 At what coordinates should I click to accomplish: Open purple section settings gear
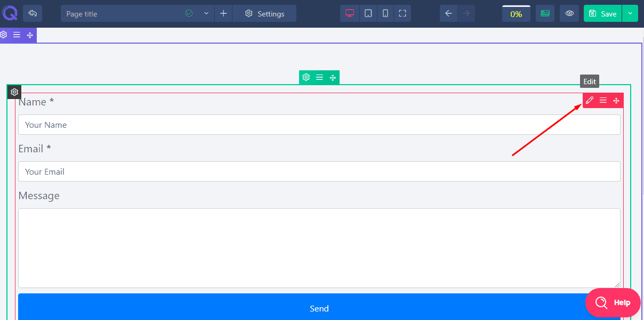click(4, 35)
